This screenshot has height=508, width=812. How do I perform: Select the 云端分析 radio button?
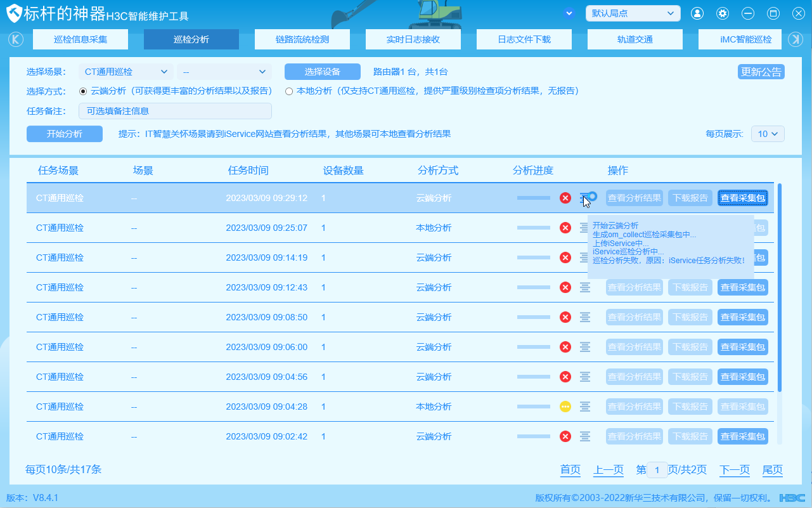[83, 91]
